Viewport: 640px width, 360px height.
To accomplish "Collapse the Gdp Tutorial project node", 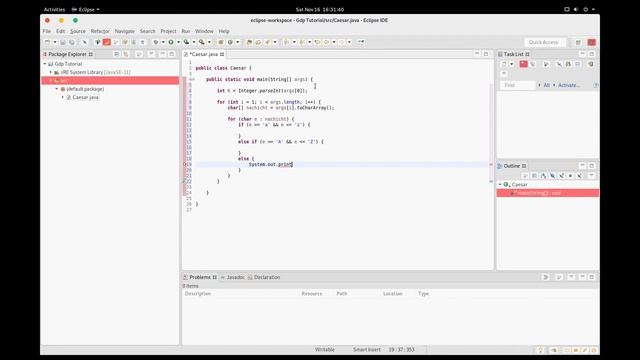I will pos(45,64).
